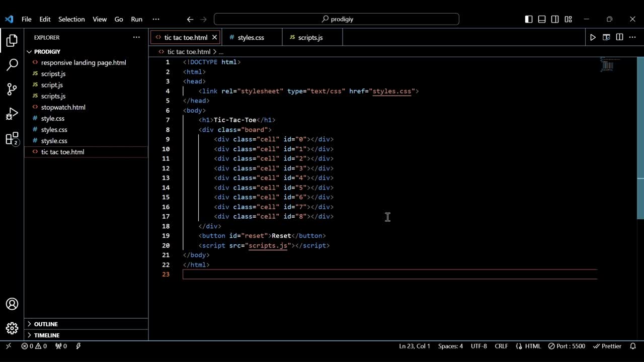Open the remote window indicator
644x362 pixels.
point(8,346)
